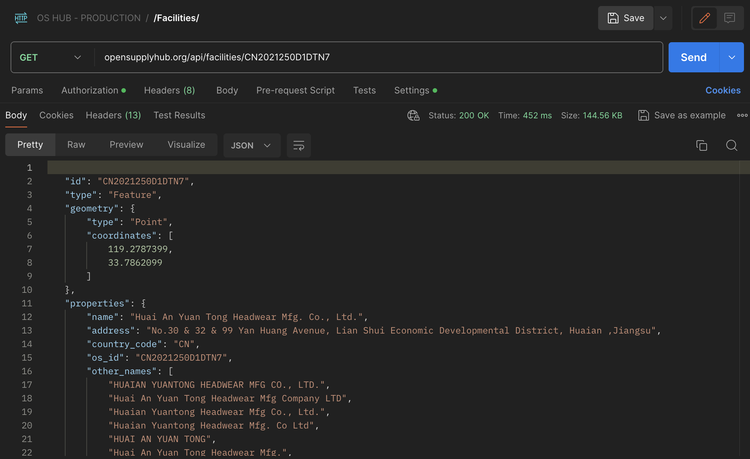
Task: Select the Preview view mode
Action: [x=126, y=145]
